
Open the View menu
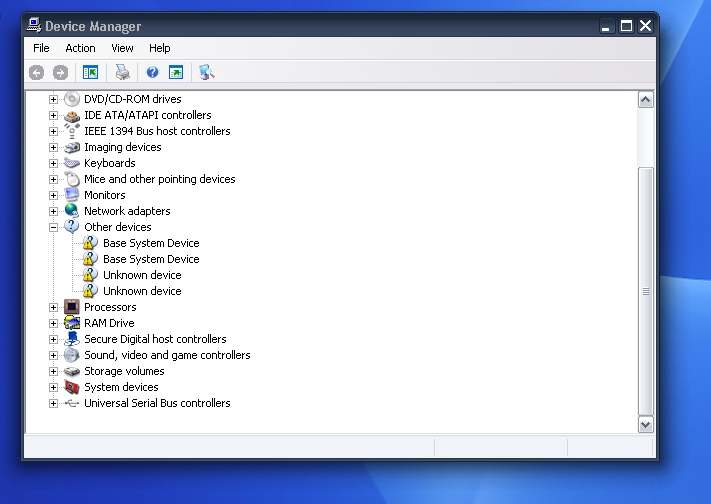(x=122, y=48)
